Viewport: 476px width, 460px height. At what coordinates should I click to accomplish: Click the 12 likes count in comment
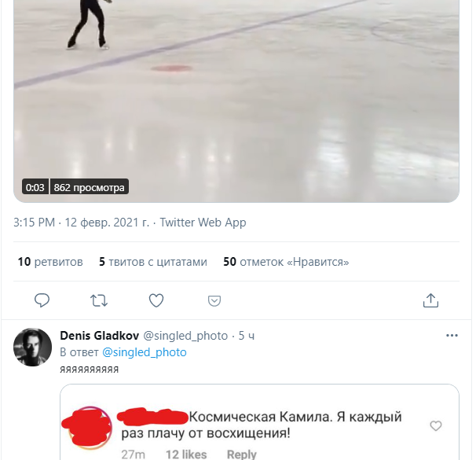(x=186, y=454)
